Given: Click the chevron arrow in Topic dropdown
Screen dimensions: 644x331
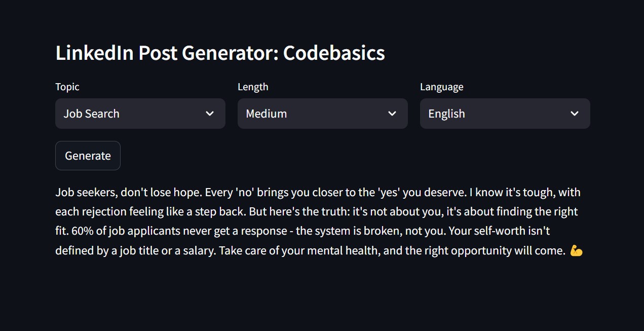Looking at the screenshot, I should [x=210, y=114].
